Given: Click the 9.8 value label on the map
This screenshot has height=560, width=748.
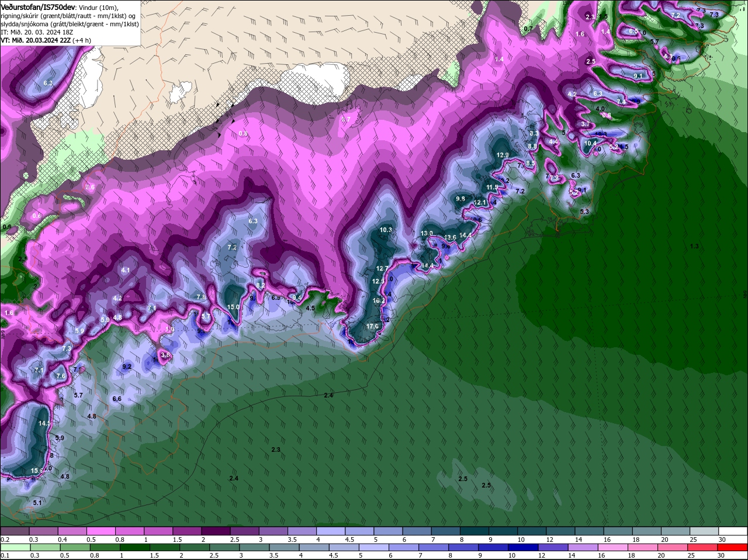Looking at the screenshot, I should point(460,199).
